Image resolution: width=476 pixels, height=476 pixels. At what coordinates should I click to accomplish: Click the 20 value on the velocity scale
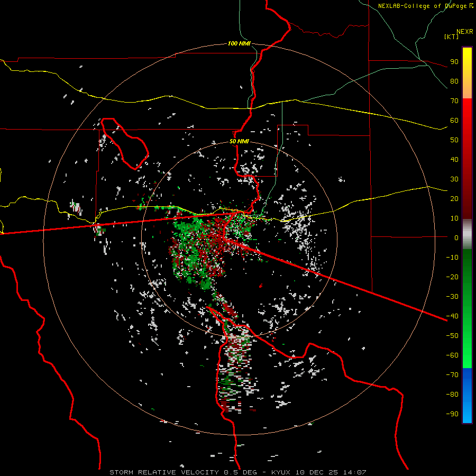(x=454, y=198)
